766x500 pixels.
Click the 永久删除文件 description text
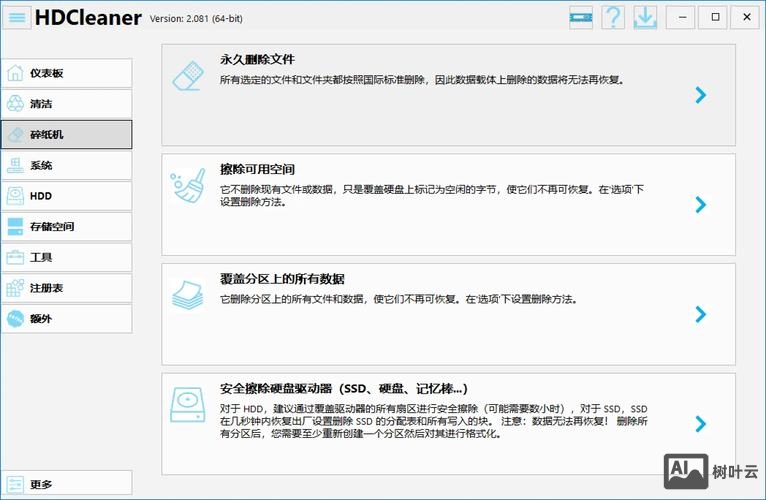coord(423,80)
